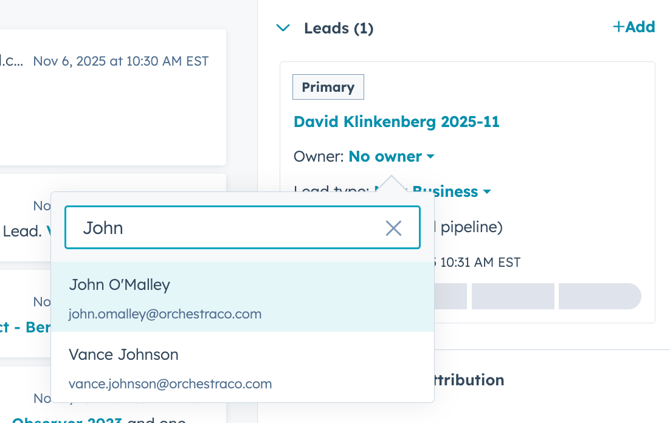Open the No owner dropdown
This screenshot has height=423, width=670.
(x=391, y=157)
